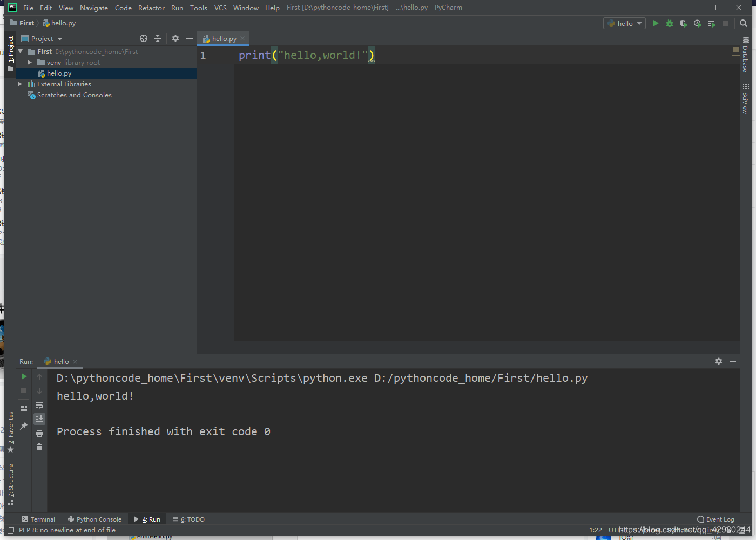Clear the console with the trash icon
This screenshot has height=540, width=756.
[39, 447]
